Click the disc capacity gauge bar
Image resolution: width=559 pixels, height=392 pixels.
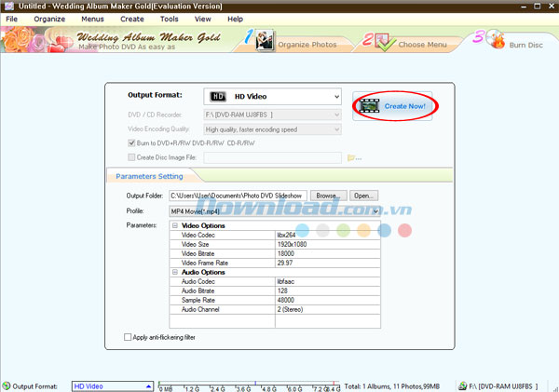click(x=249, y=385)
